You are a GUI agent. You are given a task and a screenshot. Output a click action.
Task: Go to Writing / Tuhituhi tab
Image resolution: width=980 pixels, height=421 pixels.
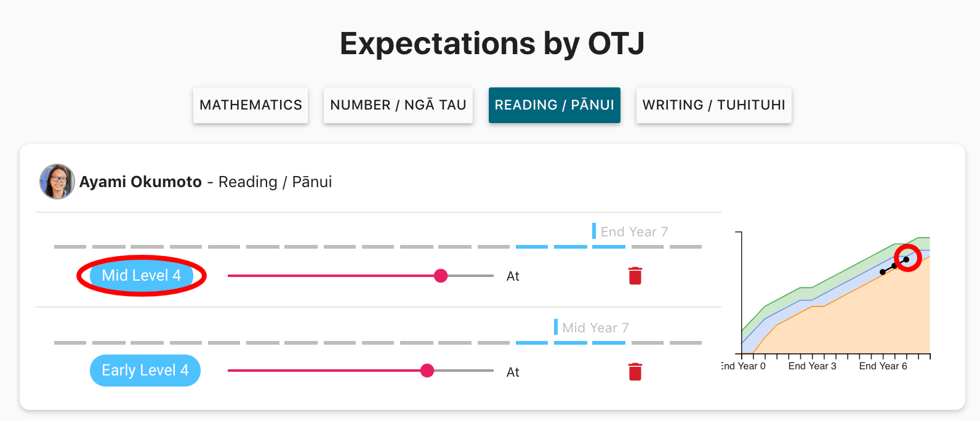(713, 105)
